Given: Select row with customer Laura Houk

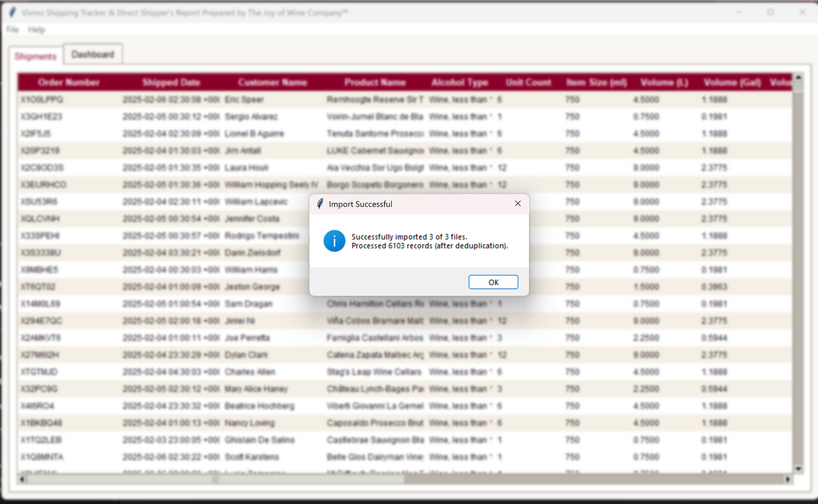Looking at the screenshot, I should (x=405, y=168).
